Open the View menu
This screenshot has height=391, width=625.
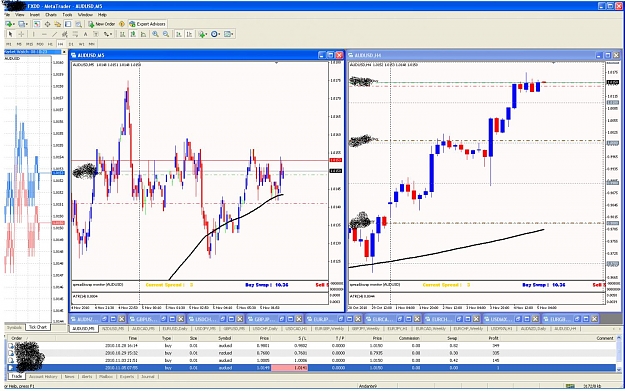pyautogui.click(x=20, y=15)
